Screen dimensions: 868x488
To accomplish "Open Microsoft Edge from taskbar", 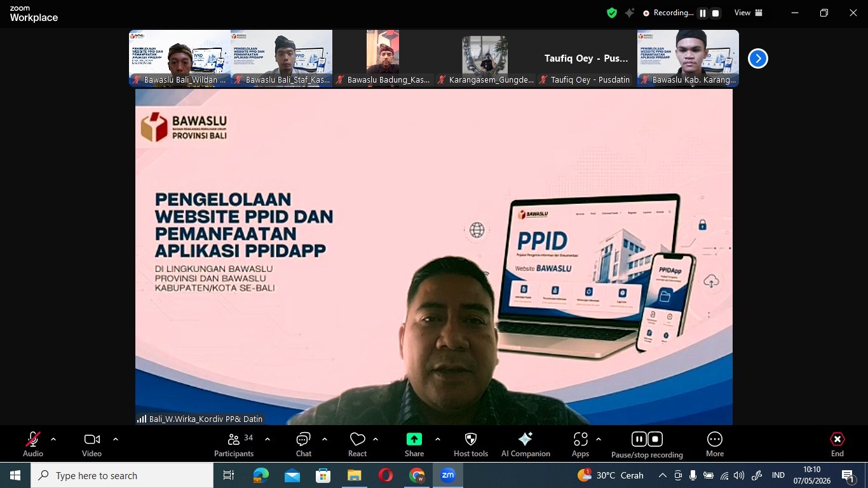I will point(261,475).
